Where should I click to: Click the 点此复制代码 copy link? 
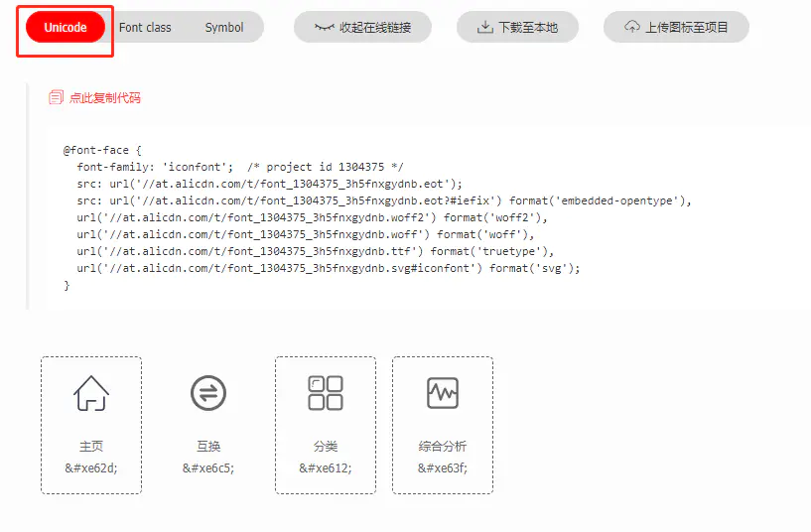(x=104, y=97)
